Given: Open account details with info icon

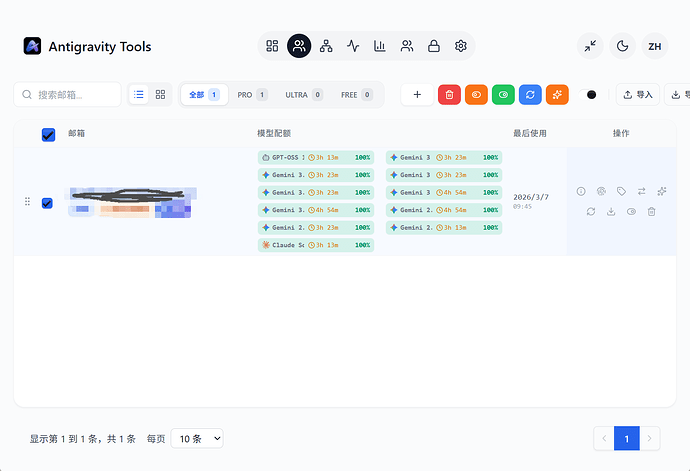Looking at the screenshot, I should (581, 191).
